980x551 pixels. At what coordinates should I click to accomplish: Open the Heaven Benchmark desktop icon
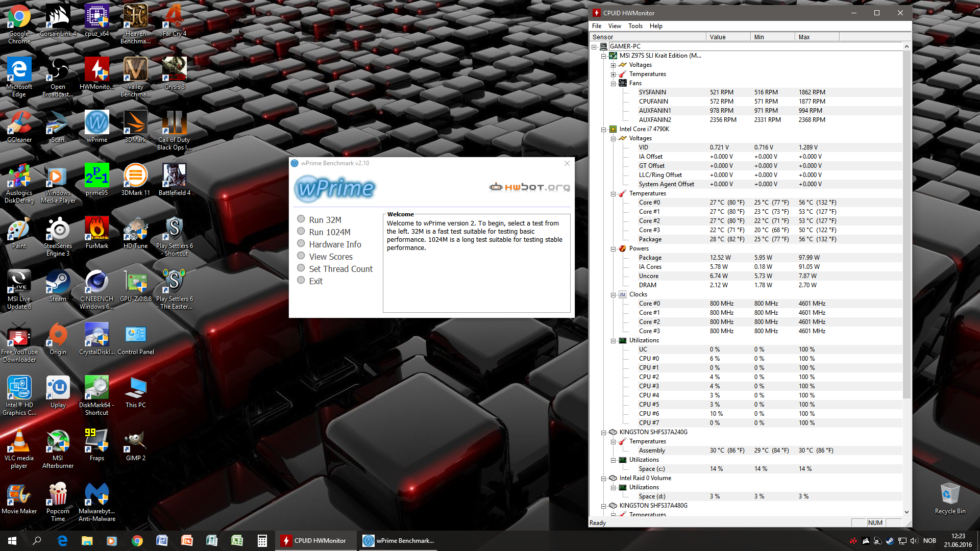coord(135,23)
